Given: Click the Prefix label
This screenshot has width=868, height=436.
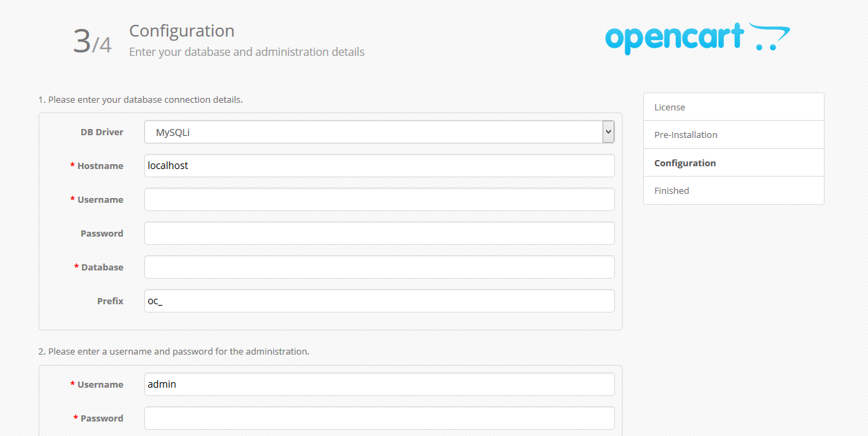Looking at the screenshot, I should [x=110, y=301].
